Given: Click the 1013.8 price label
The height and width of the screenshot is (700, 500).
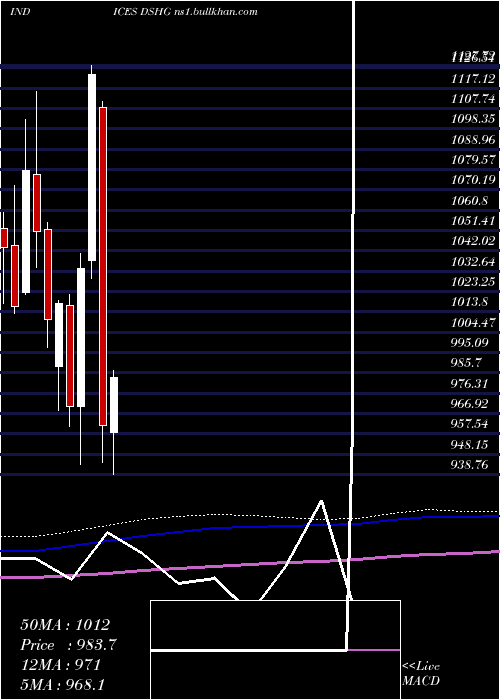Looking at the screenshot, I should pos(470,302).
